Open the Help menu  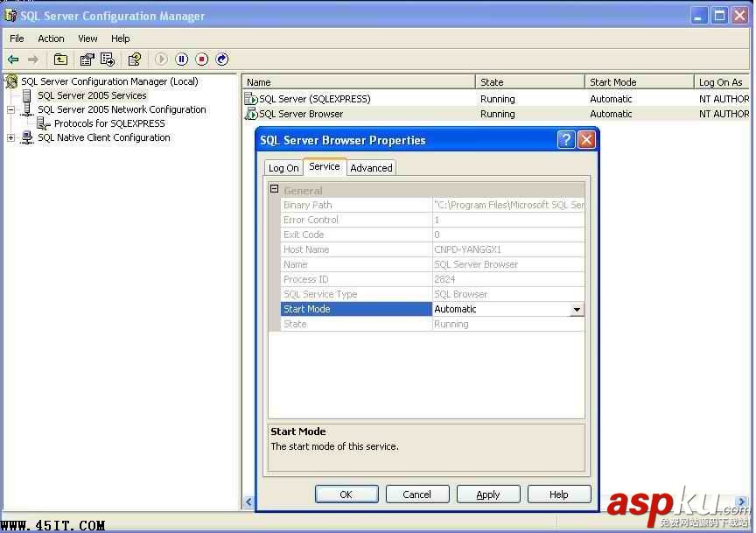tap(121, 39)
